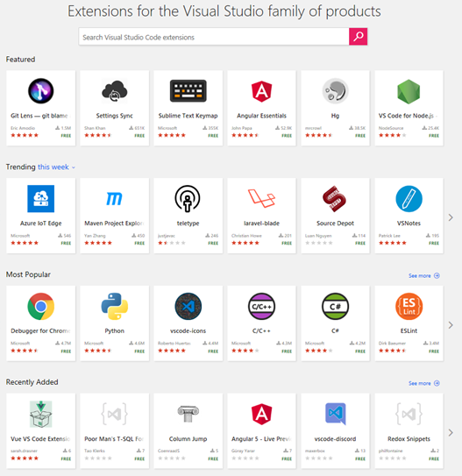Click publisher name NodeSource

click(391, 128)
